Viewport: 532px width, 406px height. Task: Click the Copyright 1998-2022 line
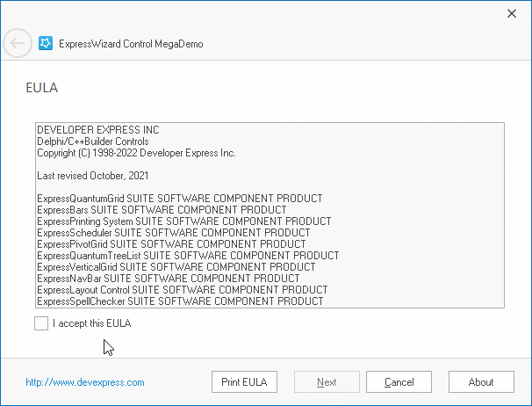coord(136,153)
